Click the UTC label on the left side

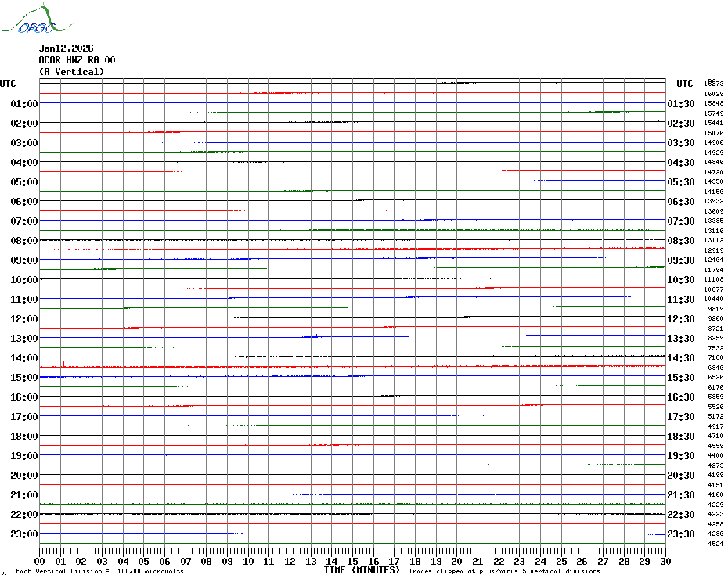8,84
